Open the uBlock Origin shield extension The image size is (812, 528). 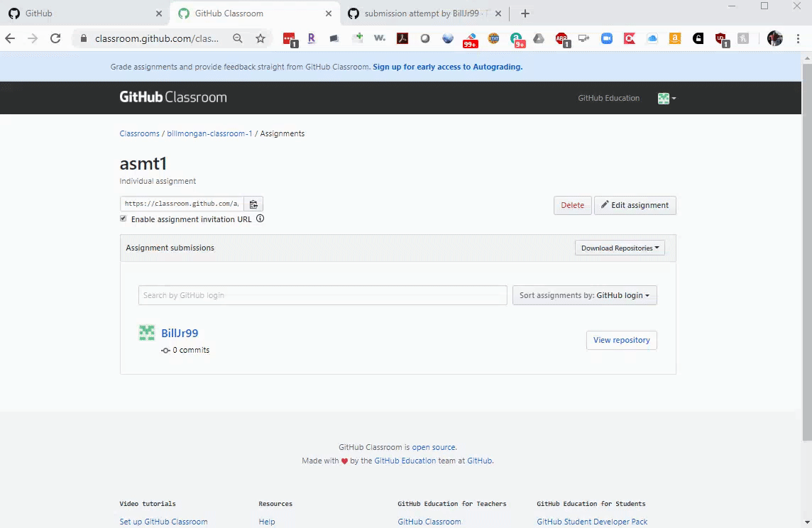click(721, 39)
